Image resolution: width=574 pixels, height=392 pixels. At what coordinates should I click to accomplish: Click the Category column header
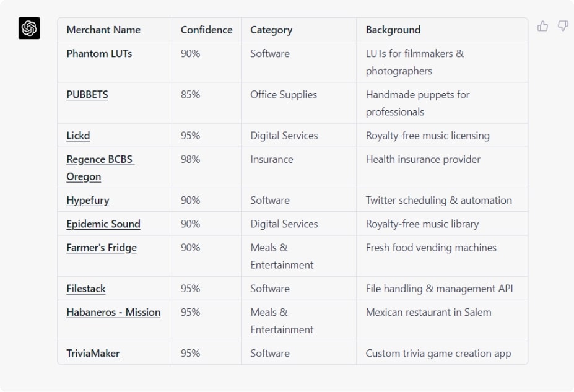[x=271, y=30]
